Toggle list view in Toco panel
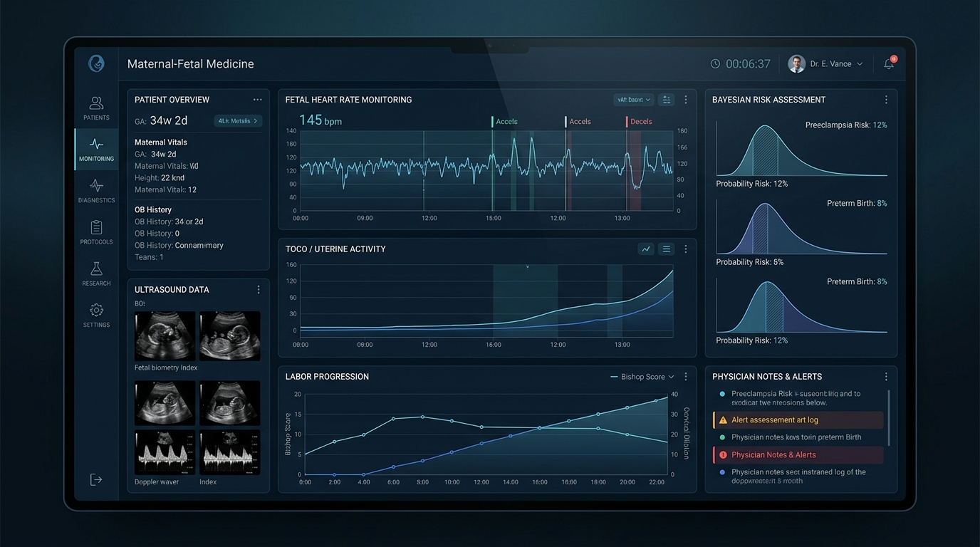The image size is (980, 547). point(666,249)
